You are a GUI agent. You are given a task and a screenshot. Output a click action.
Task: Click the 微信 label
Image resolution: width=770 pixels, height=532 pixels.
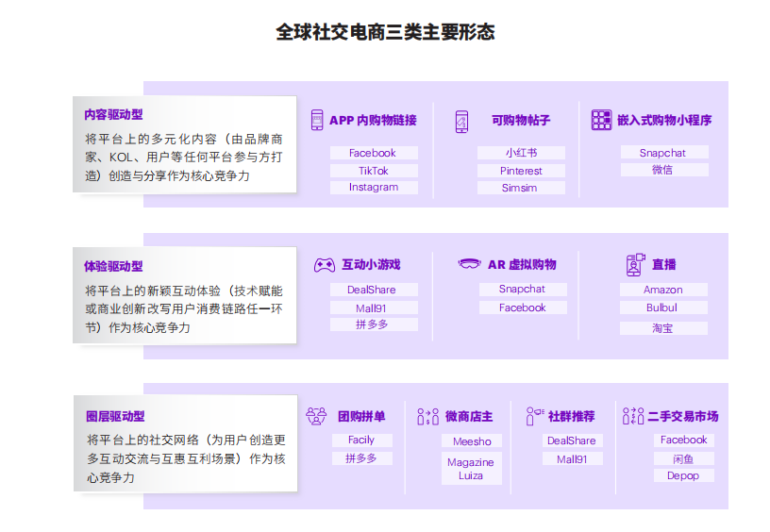(x=662, y=170)
